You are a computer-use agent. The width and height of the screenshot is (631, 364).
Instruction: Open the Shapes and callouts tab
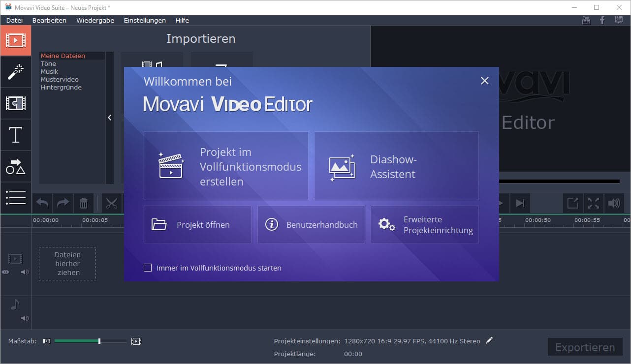click(15, 166)
